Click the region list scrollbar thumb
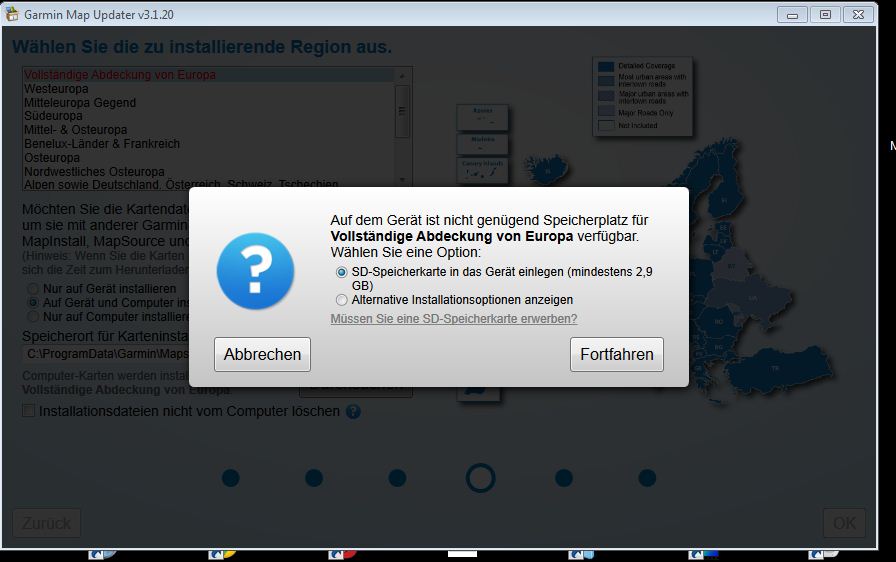Screen dimensions: 896x562 click(402, 111)
